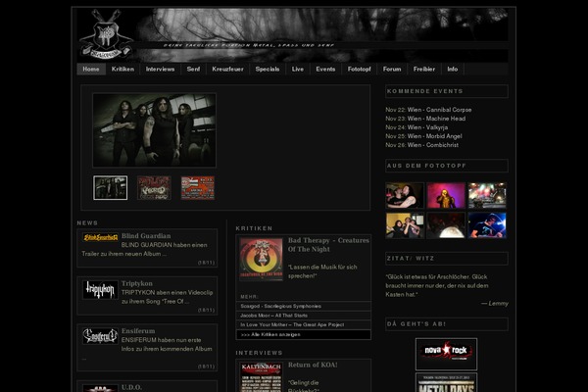Open Kreuzfeuer in the navigation bar
Viewport: 588px width, 392px height.
(227, 69)
